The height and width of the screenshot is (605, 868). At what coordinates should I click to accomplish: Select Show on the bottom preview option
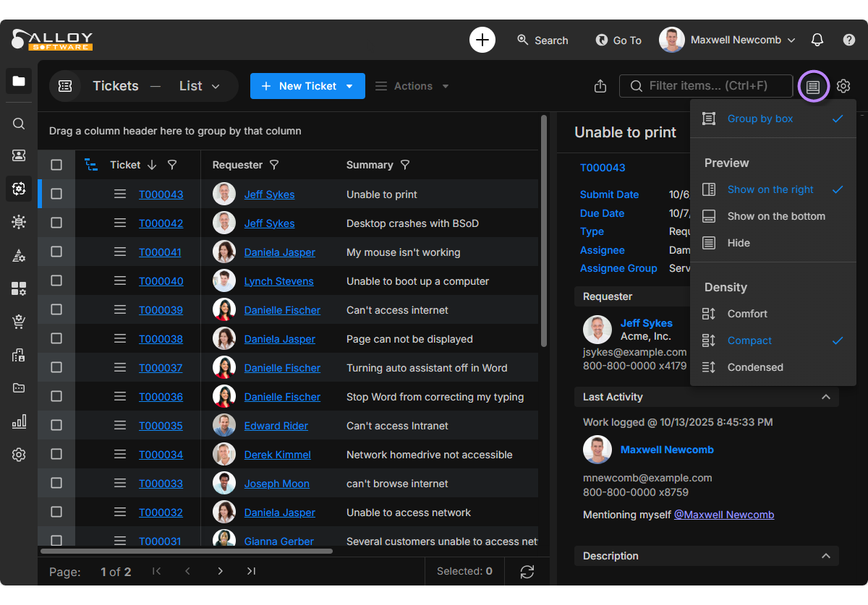point(775,216)
